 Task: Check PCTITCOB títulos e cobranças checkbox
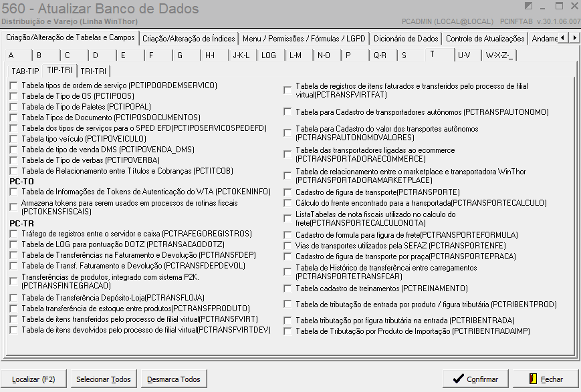[14, 171]
